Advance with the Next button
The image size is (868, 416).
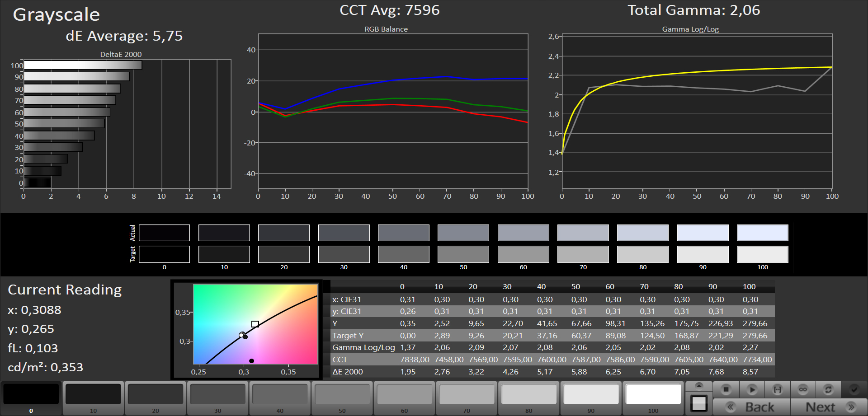click(x=829, y=407)
